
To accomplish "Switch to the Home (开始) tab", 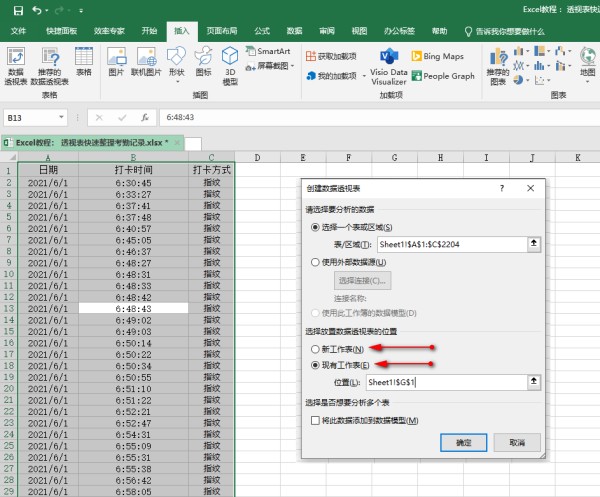I will click(x=149, y=31).
